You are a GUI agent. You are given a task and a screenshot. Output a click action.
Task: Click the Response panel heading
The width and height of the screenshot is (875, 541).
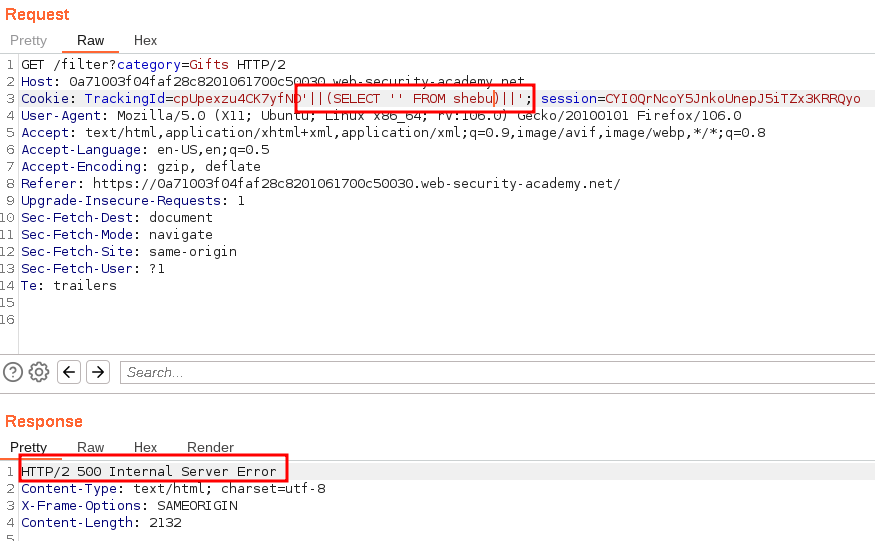coord(44,422)
